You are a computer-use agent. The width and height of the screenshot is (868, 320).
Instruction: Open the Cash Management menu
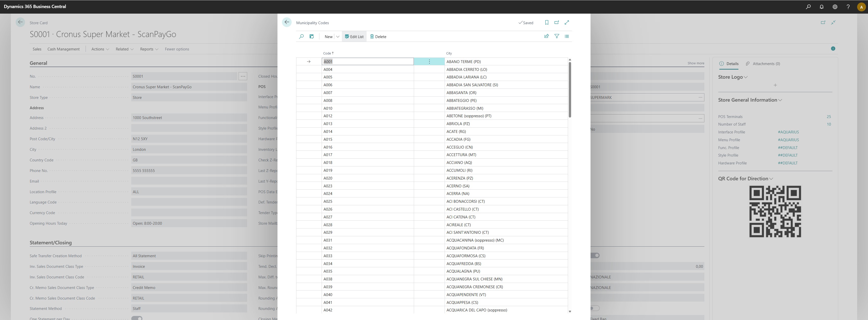63,49
